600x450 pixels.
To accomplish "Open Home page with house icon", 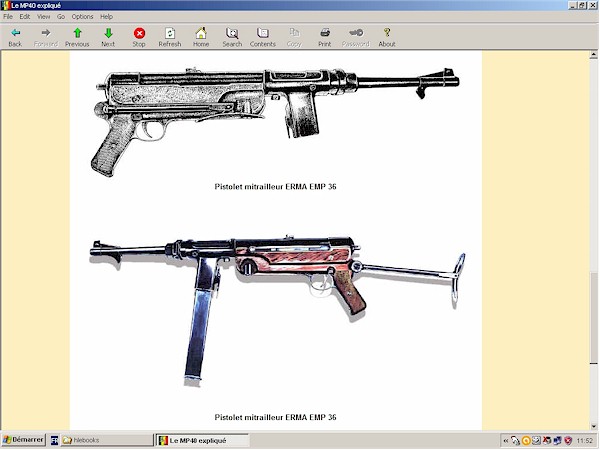I will [201, 37].
